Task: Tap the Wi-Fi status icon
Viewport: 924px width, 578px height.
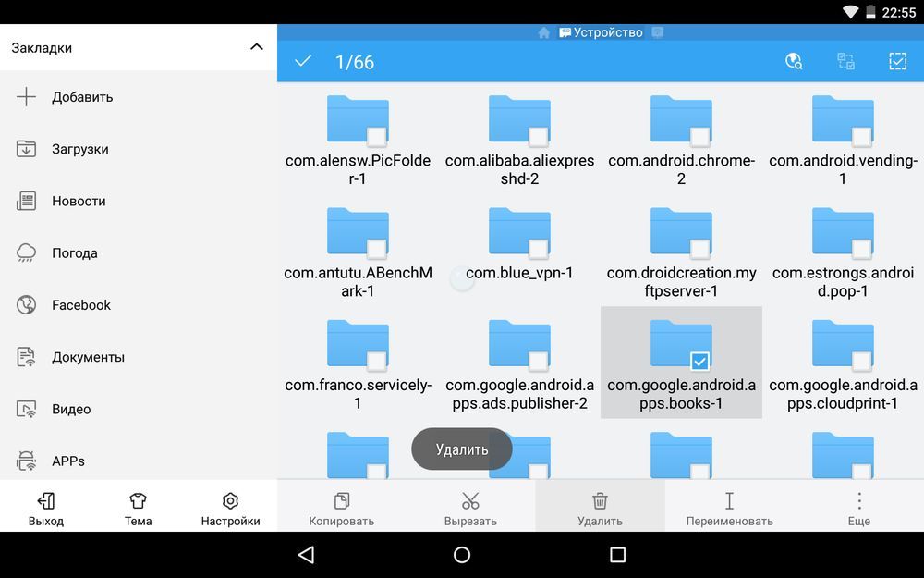Action: pos(850,12)
